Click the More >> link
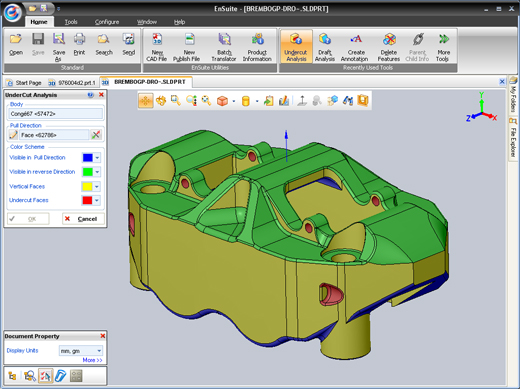The height and width of the screenshot is (389, 520). coord(92,360)
